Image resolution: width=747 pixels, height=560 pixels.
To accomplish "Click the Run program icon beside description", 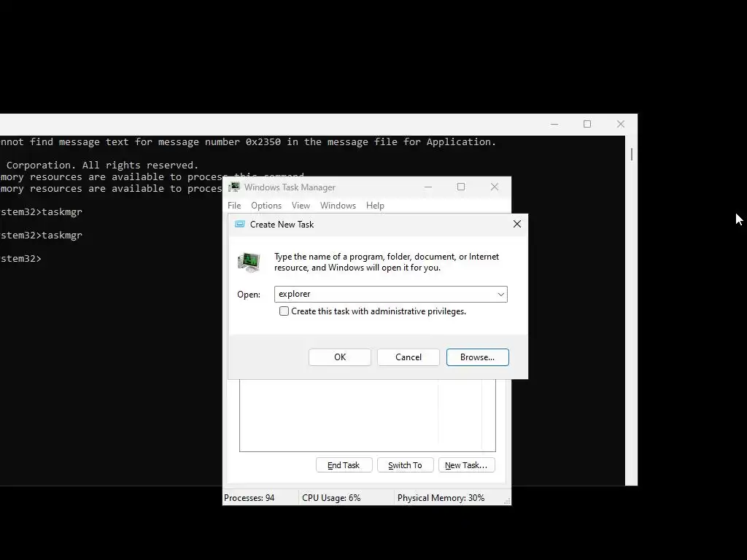I will pyautogui.click(x=249, y=262).
